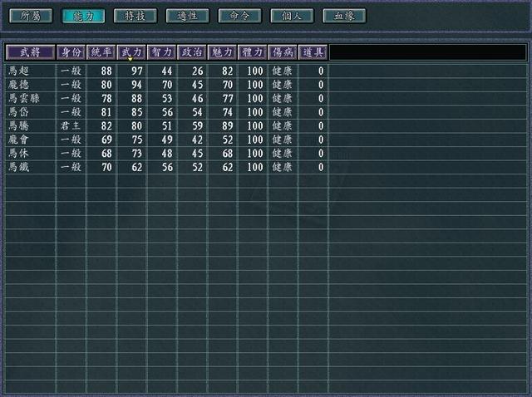This screenshot has width=532, height=397.
Task: Sort by the 智力 column header
Action: click(161, 52)
